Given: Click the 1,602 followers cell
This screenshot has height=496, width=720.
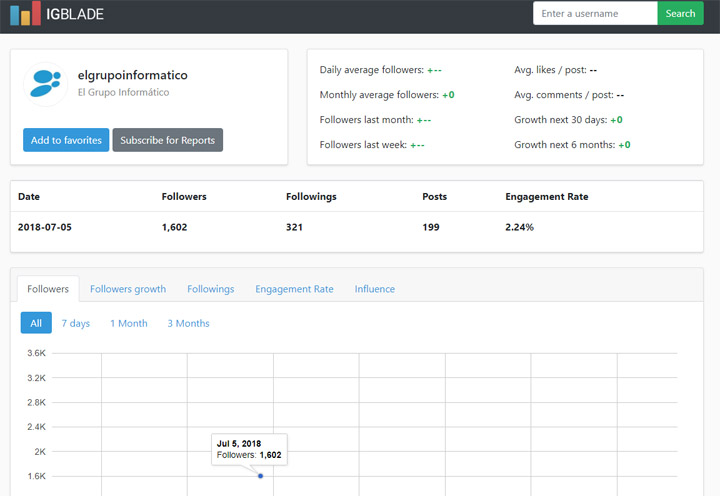Looking at the screenshot, I should (174, 227).
